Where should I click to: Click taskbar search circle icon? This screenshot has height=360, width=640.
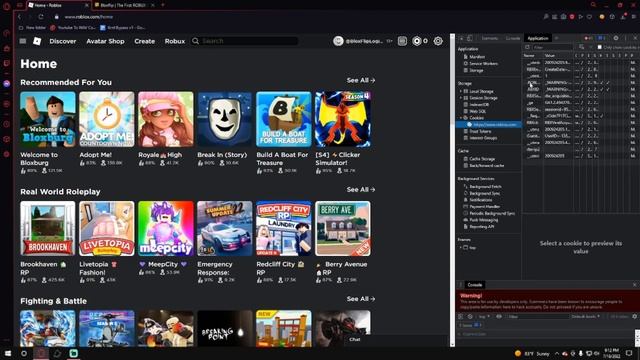(x=24, y=353)
